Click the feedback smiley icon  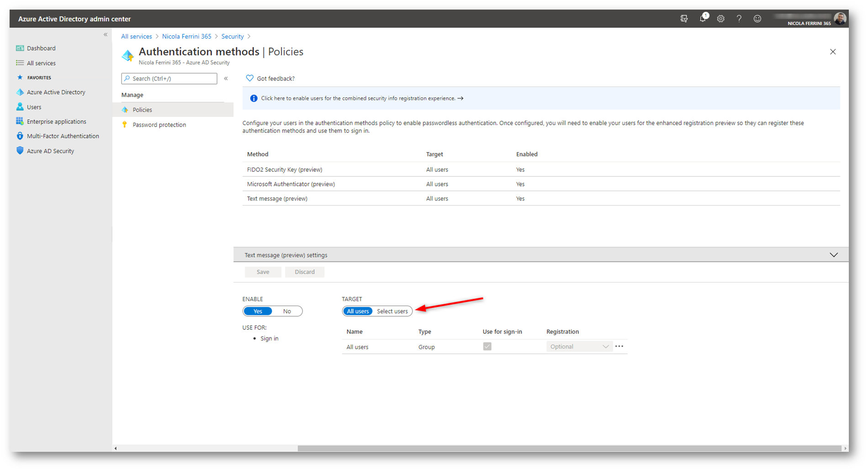click(757, 19)
